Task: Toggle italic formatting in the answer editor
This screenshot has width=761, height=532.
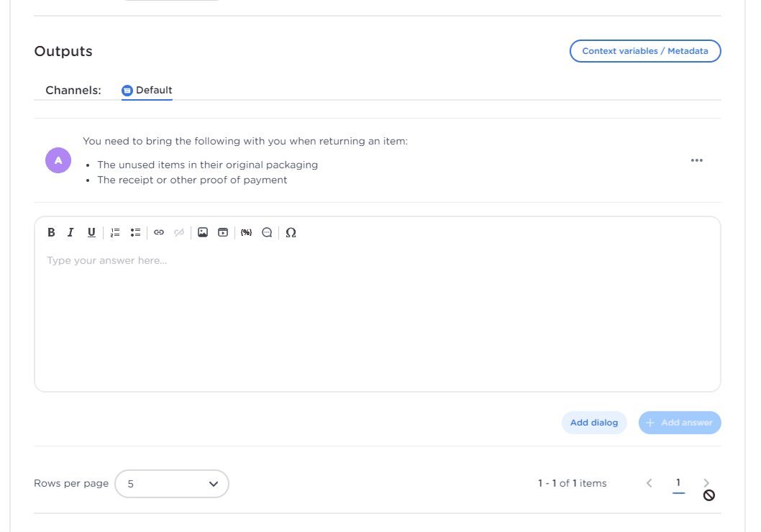Action: (x=70, y=232)
